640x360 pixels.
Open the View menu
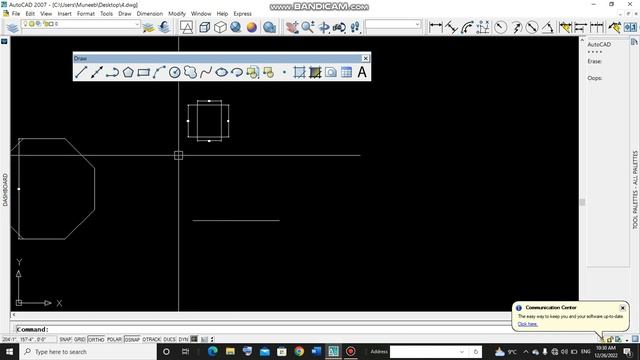click(46, 13)
